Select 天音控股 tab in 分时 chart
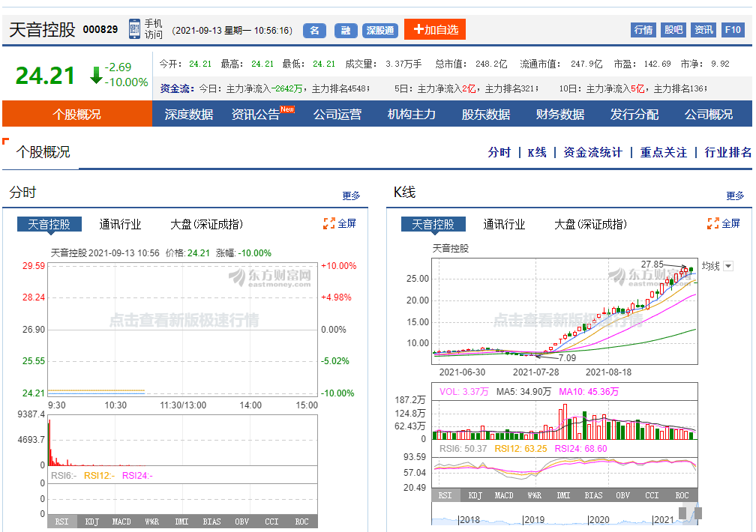The image size is (756, 532). click(49, 224)
